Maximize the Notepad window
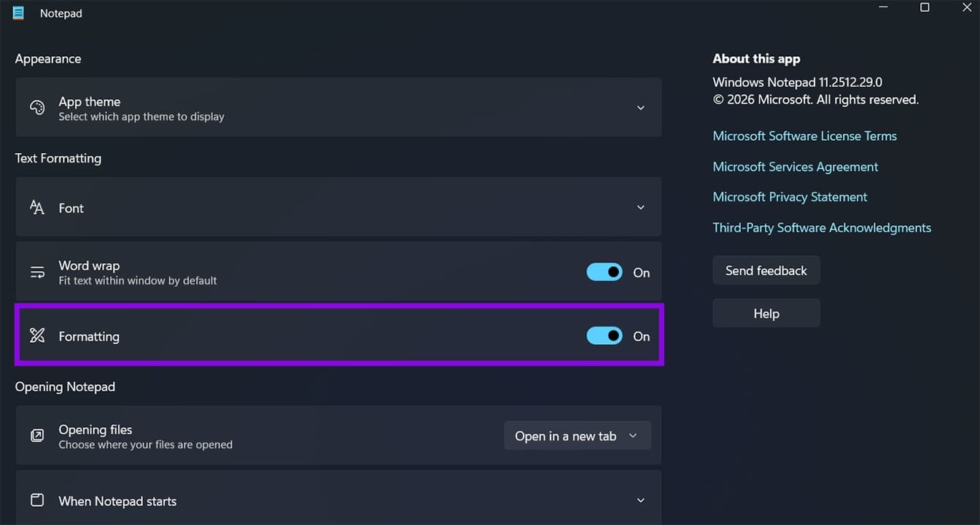 (x=925, y=7)
